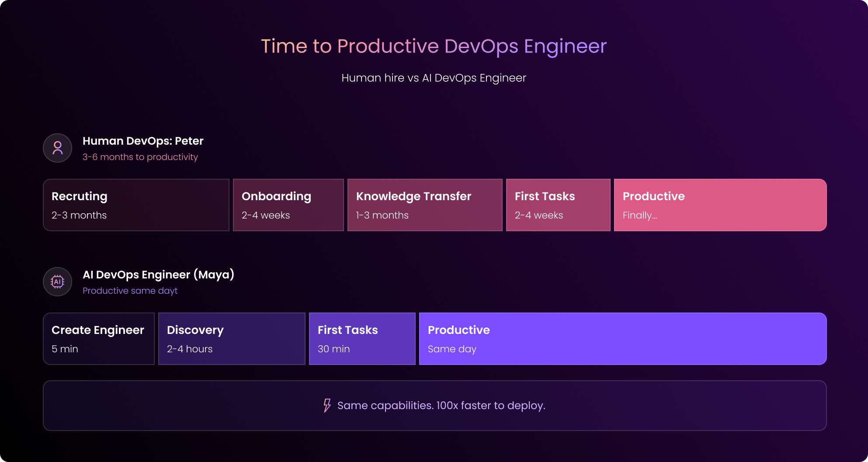
Task: Select the Create Engineer card
Action: pyautogui.click(x=99, y=339)
